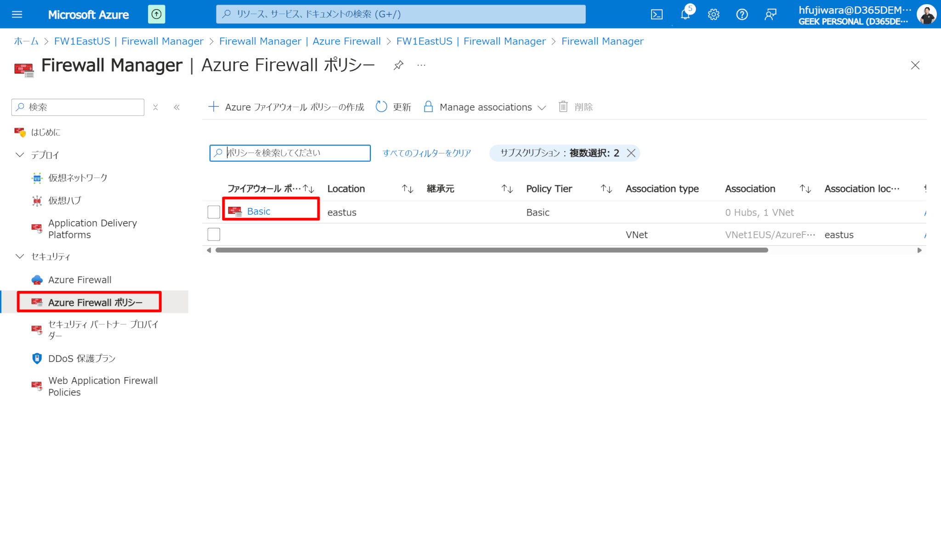The width and height of the screenshot is (941, 560).
Task: Click Azure ファイアウォール ポリシーの作成 button
Action: click(x=286, y=107)
